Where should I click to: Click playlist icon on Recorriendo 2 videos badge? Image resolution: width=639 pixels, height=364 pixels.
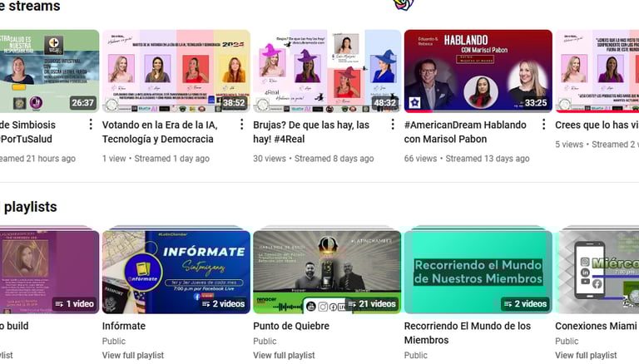tap(508, 304)
